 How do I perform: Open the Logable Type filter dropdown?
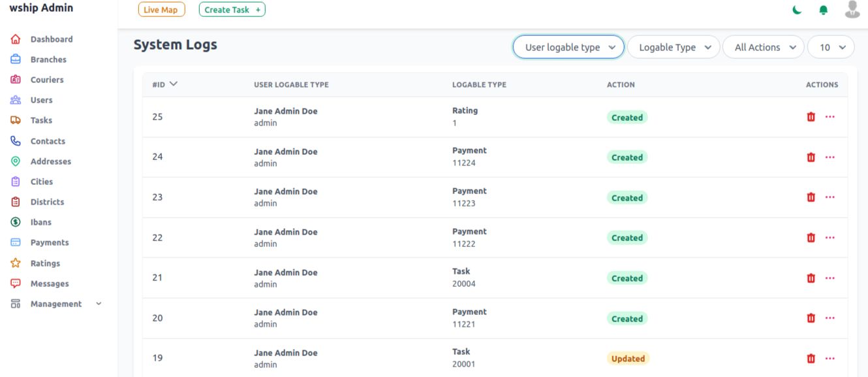pos(674,47)
